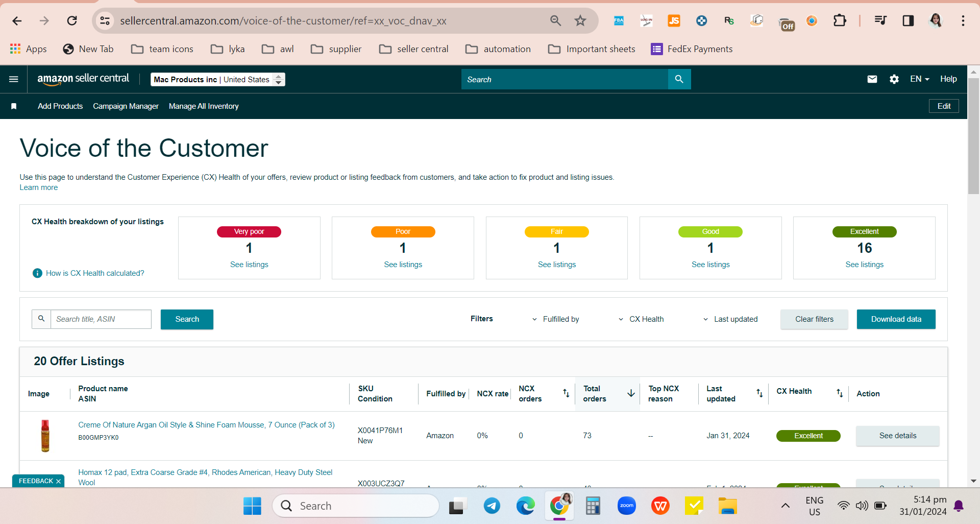Click Clear filters
The width and height of the screenshot is (980, 524).
814,319
